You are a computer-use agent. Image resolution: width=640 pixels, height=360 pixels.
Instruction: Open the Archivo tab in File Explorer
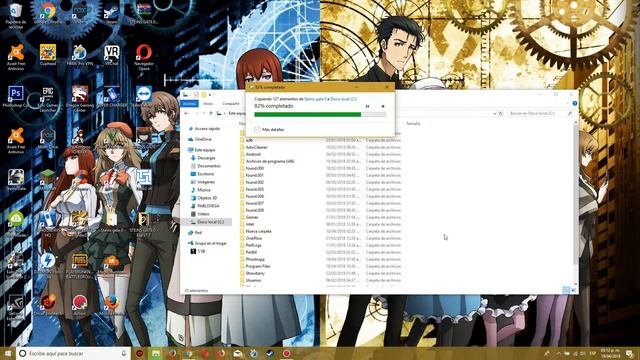point(189,104)
